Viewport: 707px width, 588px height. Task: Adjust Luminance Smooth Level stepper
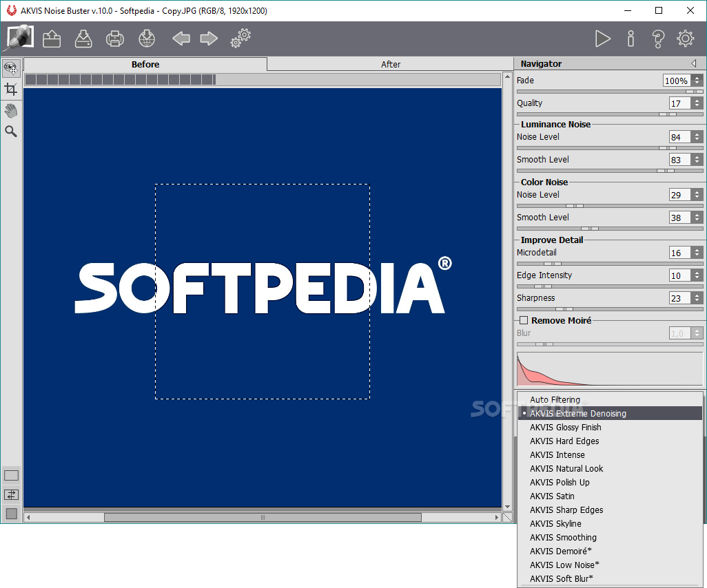[x=697, y=160]
